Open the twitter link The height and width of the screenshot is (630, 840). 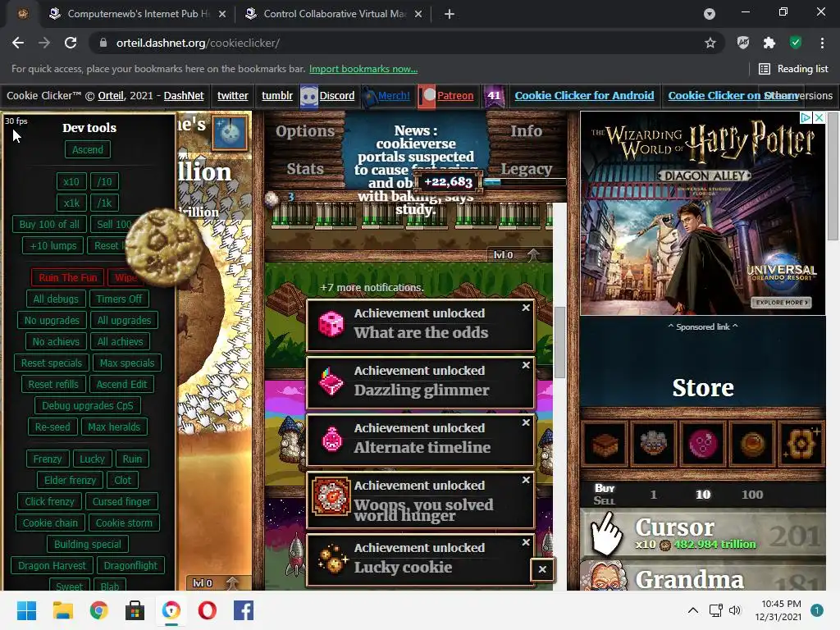click(x=232, y=96)
